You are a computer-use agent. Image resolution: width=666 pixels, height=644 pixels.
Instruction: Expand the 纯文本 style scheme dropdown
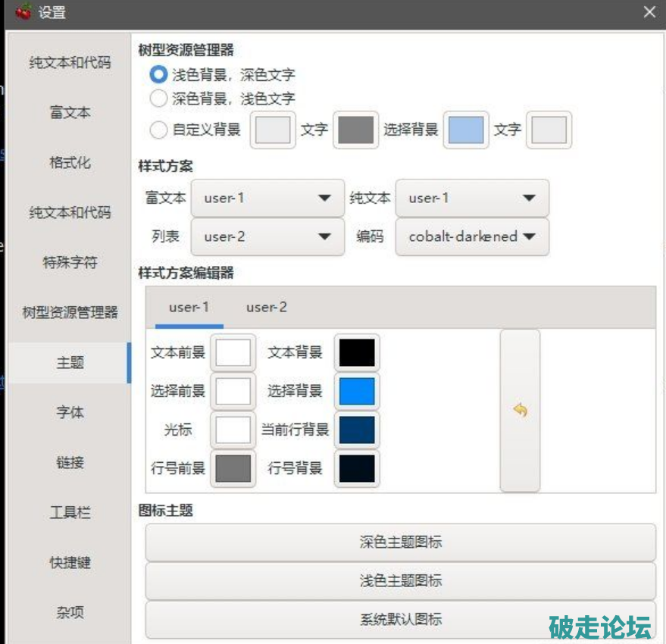click(x=471, y=198)
